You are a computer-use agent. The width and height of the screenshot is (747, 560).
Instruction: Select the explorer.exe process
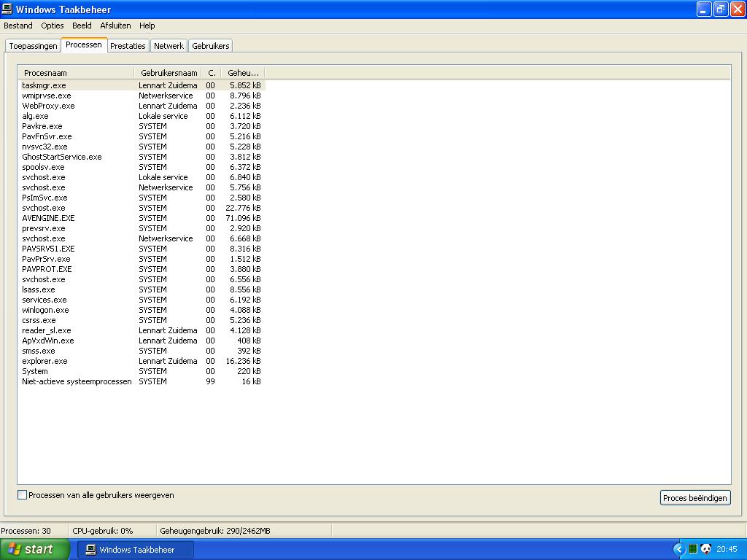(x=142, y=361)
